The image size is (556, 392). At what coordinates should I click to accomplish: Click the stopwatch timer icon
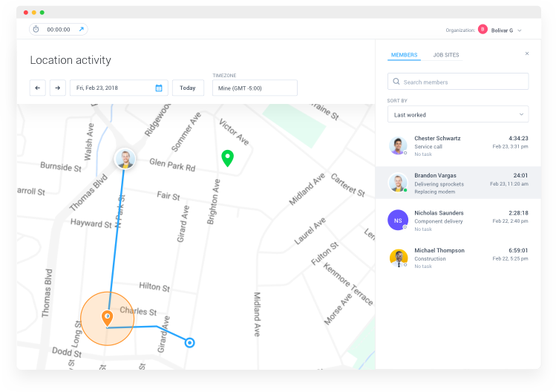[x=36, y=30]
